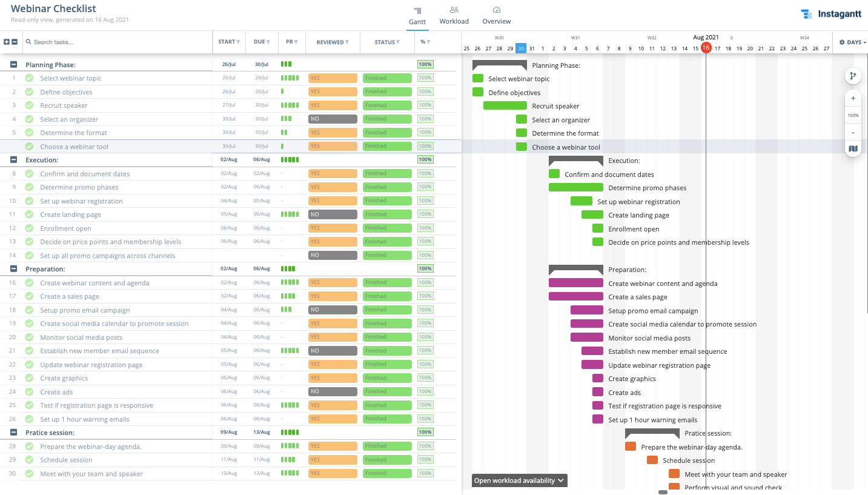Click the Instagantt logo
The image size is (868, 495).
(x=830, y=14)
